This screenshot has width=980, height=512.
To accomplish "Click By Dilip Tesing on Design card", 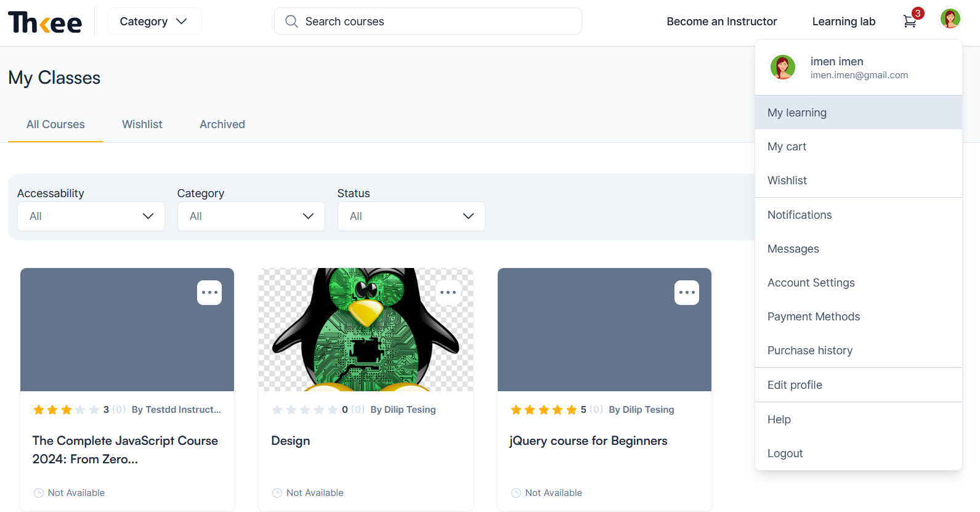I will [403, 410].
